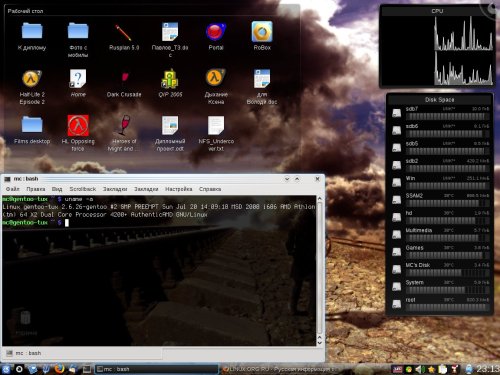The image size is (500, 375).
Task: Click the terminal scrollbar down arrow
Action: tap(320, 343)
